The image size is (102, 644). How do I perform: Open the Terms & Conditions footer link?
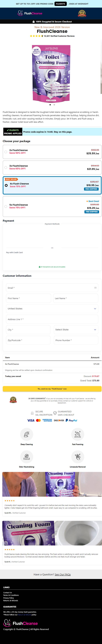click(x=11, y=595)
